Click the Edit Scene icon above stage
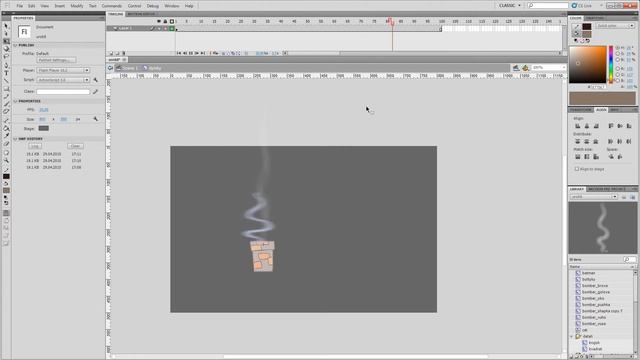This screenshot has width=640, height=360. tap(516, 68)
